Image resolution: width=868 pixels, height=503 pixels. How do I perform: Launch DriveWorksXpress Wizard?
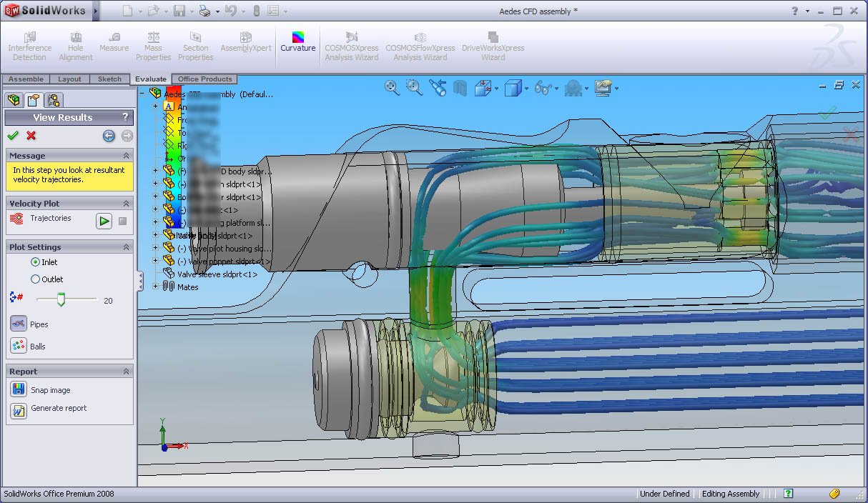click(493, 46)
